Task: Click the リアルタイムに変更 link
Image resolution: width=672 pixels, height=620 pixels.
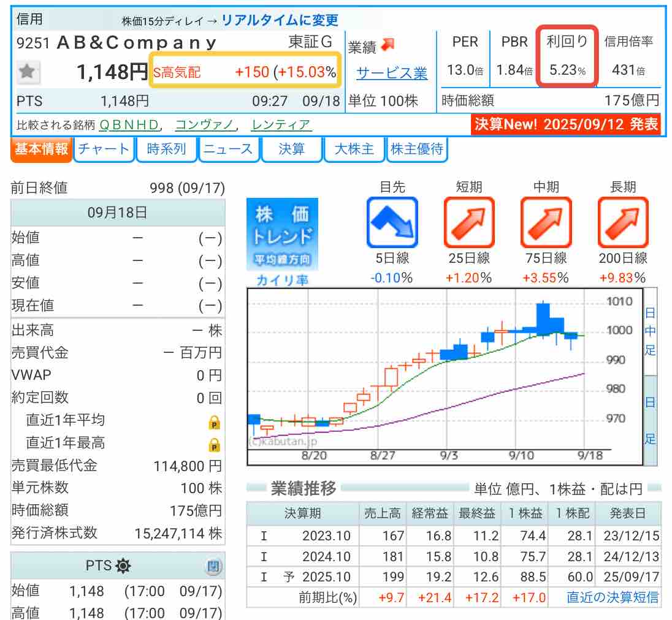Action: (x=280, y=20)
